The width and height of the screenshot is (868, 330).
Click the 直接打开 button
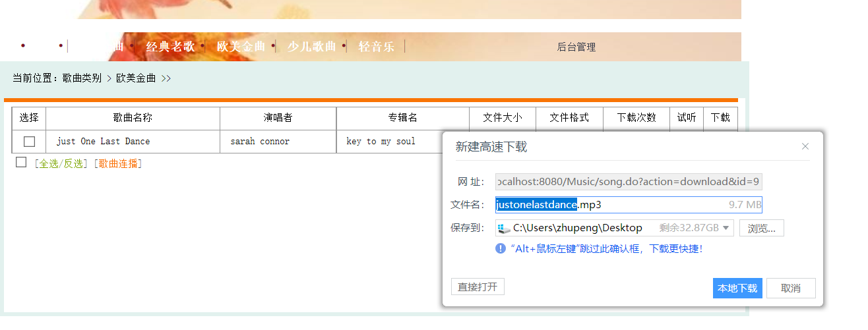[x=478, y=287]
